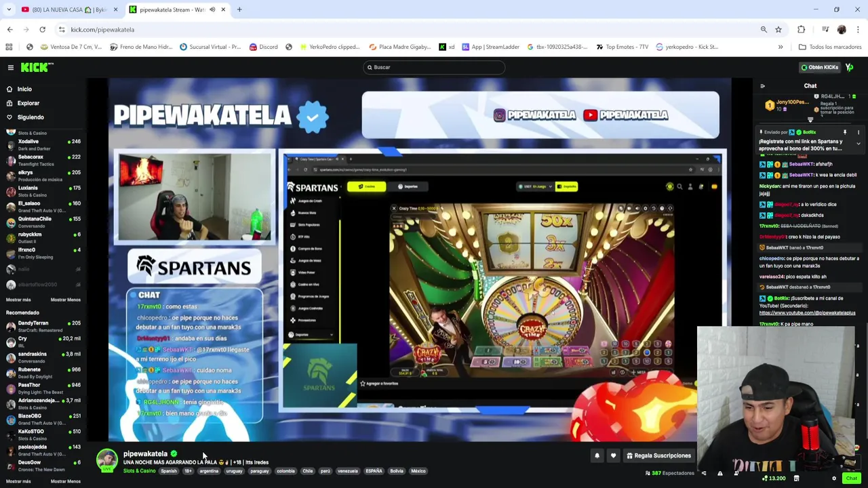Click the report warning triangle icon
868x488 pixels.
pos(719,473)
